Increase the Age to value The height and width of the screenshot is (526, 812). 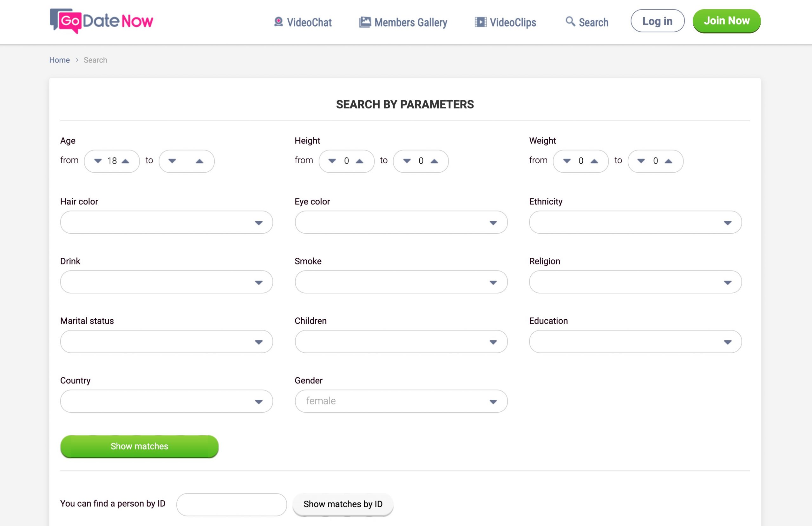[200, 161]
